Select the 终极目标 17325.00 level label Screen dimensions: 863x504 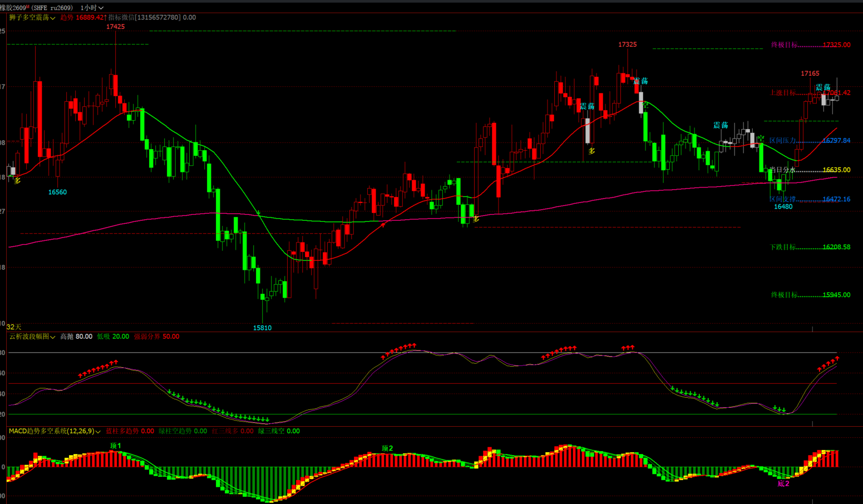[810, 45]
